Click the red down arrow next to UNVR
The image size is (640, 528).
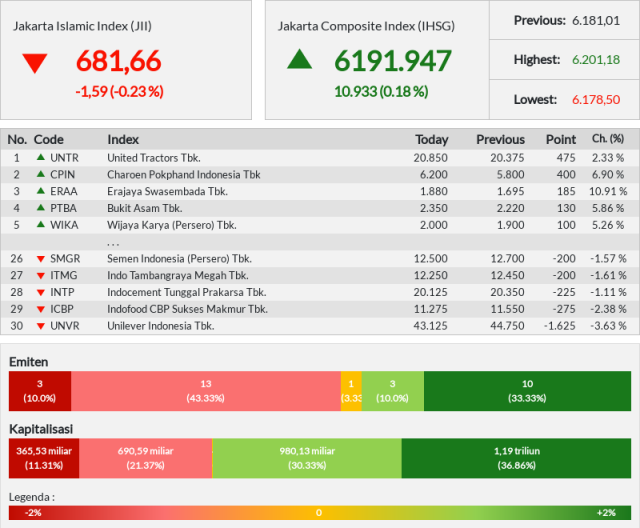[41, 326]
